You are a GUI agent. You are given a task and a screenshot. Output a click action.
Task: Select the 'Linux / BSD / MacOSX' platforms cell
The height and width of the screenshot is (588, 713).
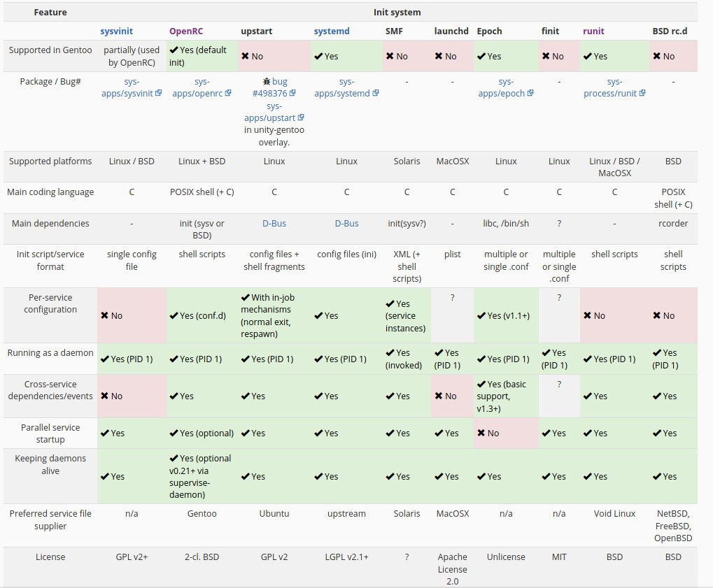point(614,167)
